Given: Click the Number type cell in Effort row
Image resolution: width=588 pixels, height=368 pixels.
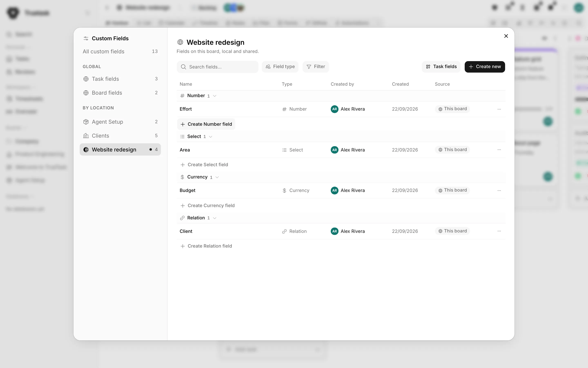Looking at the screenshot, I should click(294, 109).
